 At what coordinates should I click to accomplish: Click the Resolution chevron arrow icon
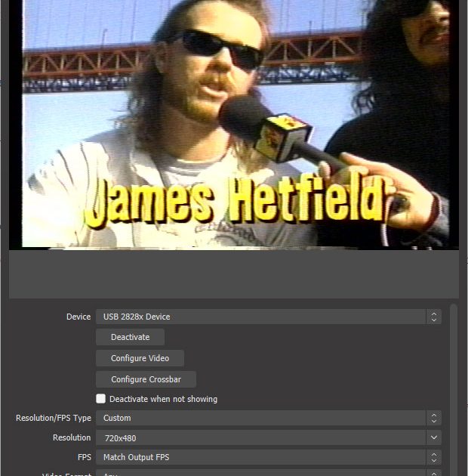point(433,437)
